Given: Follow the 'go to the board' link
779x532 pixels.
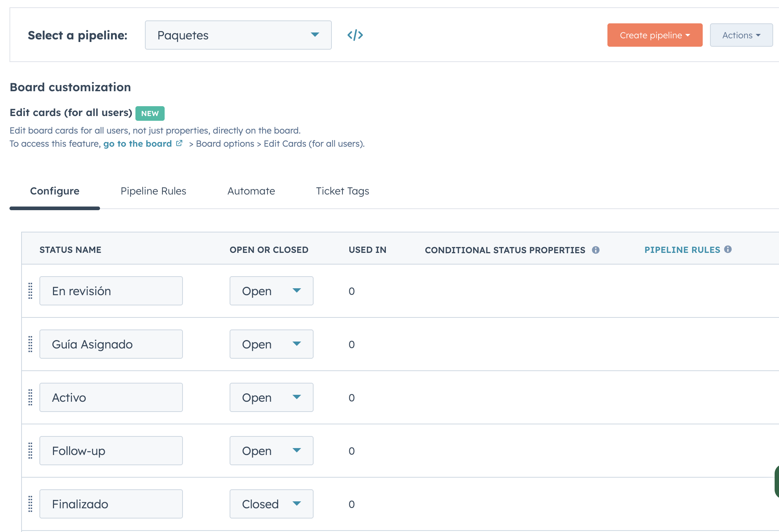Looking at the screenshot, I should 137,144.
